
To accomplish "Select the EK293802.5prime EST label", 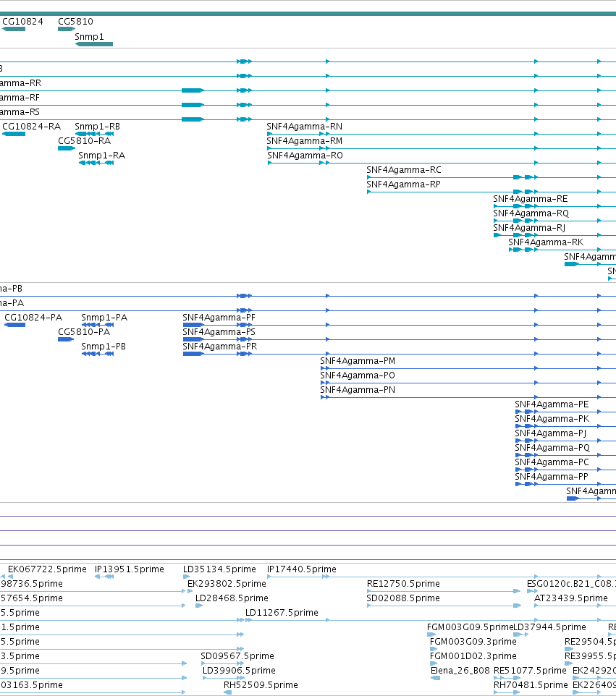I will click(x=227, y=584).
